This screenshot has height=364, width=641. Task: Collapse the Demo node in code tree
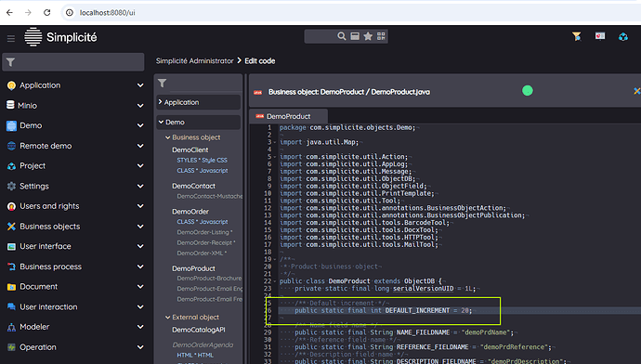[161, 123]
